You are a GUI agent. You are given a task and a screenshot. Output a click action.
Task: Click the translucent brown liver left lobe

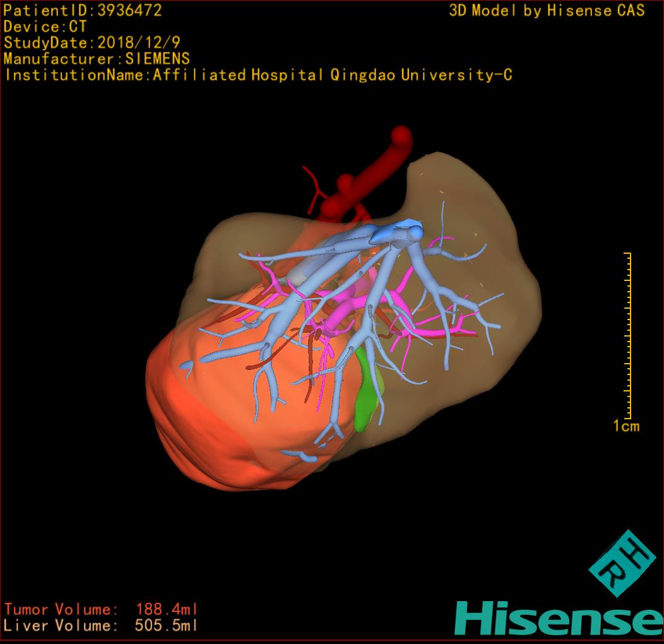pos(480,208)
